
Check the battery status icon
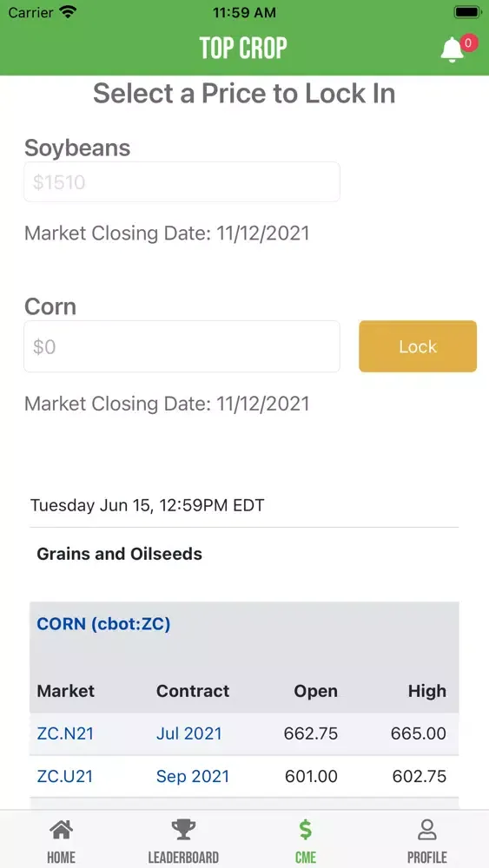(x=467, y=12)
